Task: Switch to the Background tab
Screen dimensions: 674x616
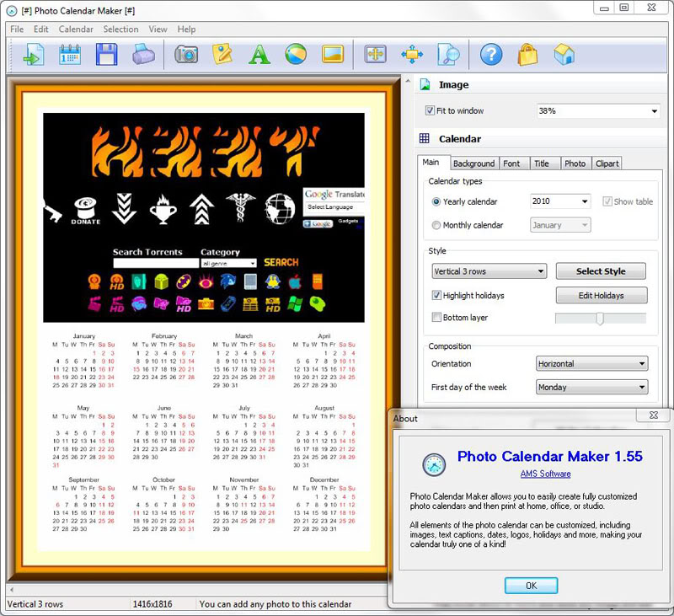Action: click(474, 163)
